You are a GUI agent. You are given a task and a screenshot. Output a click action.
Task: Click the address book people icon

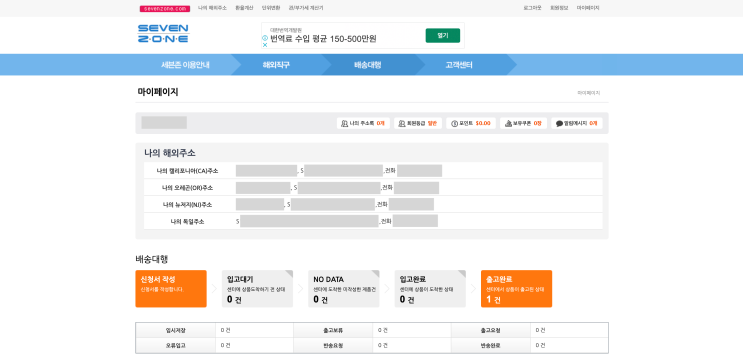click(x=344, y=123)
